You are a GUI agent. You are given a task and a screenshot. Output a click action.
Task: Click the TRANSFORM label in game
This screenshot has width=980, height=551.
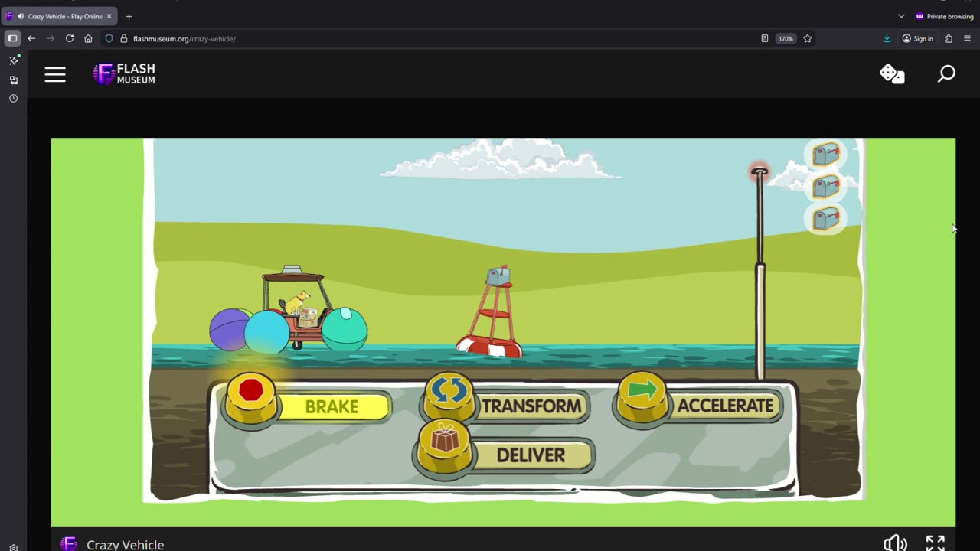[531, 406]
